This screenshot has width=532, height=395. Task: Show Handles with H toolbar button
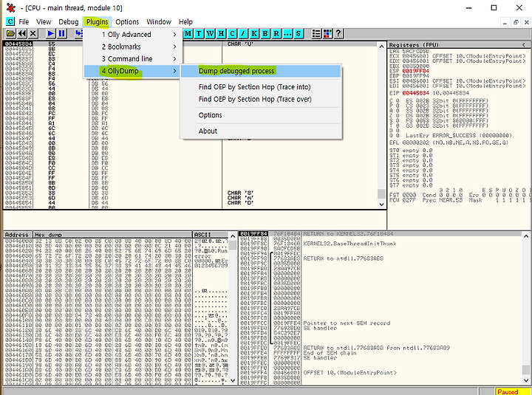(221, 33)
